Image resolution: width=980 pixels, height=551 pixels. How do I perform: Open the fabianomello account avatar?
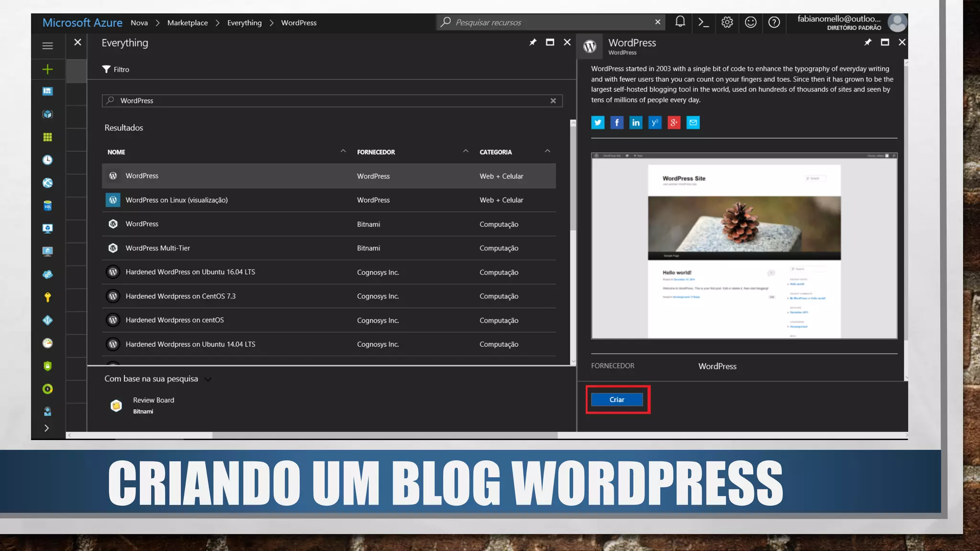pos(897,22)
